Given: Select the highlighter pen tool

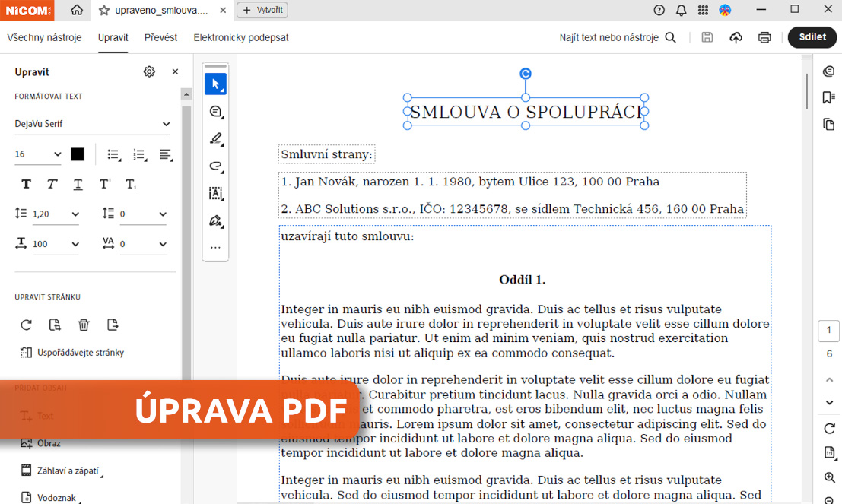Looking at the screenshot, I should (x=215, y=139).
